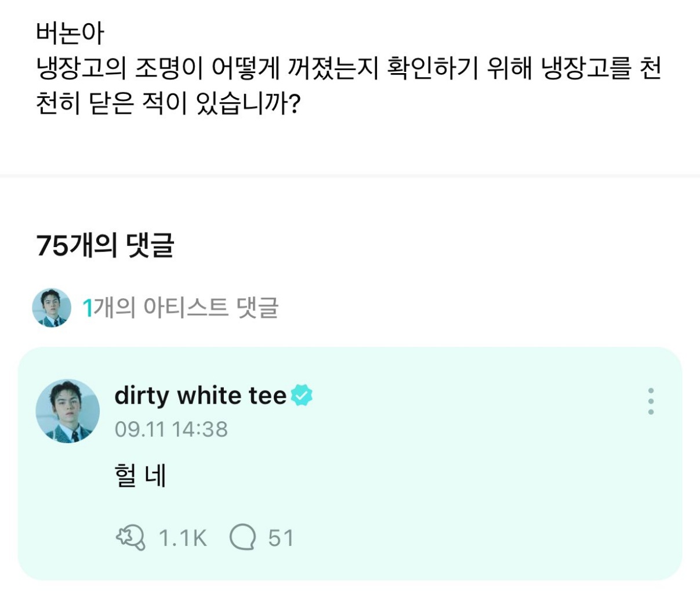Viewport: 700px width, 594px height.
Task: Click the 1.1K like count
Action: pyautogui.click(x=182, y=538)
